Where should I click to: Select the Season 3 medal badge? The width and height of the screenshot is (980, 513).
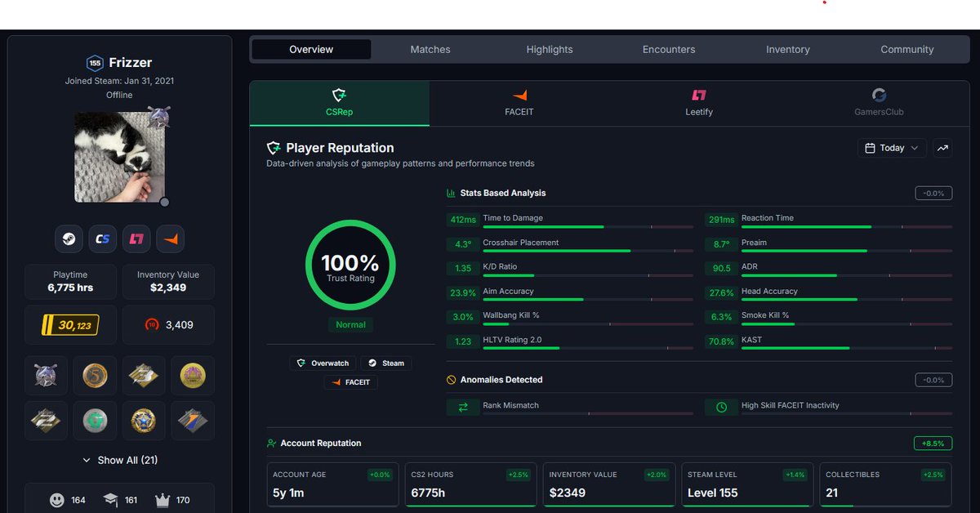point(144,376)
